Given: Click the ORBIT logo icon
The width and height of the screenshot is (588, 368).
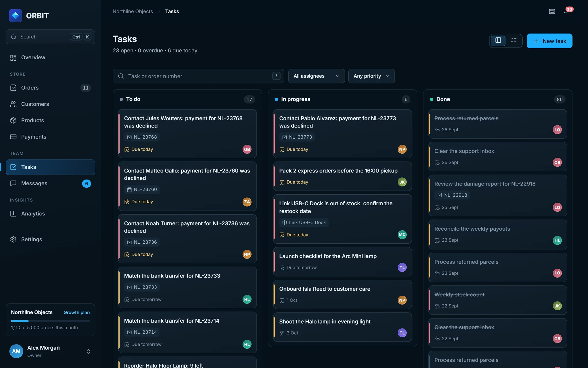Looking at the screenshot, I should click(x=15, y=15).
